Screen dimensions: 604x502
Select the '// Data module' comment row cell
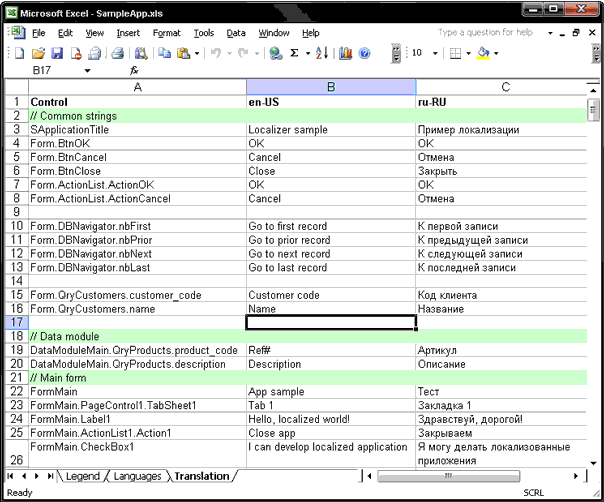coord(138,336)
